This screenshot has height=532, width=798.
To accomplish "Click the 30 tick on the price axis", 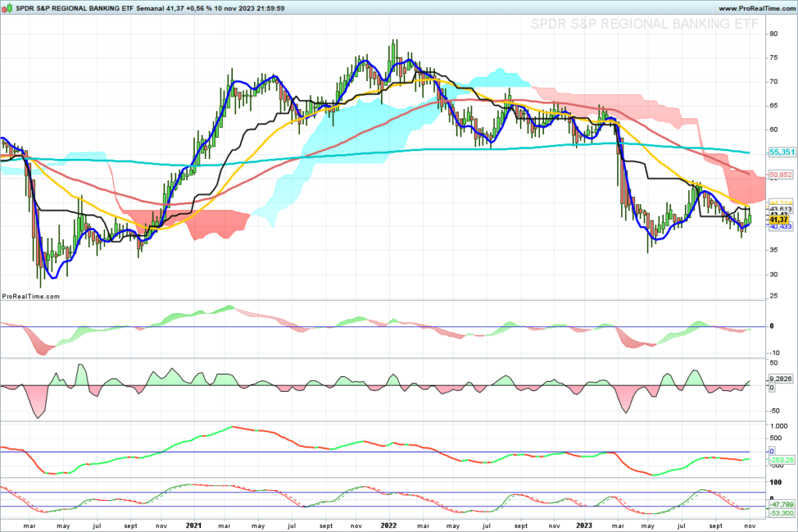I will click(x=774, y=275).
